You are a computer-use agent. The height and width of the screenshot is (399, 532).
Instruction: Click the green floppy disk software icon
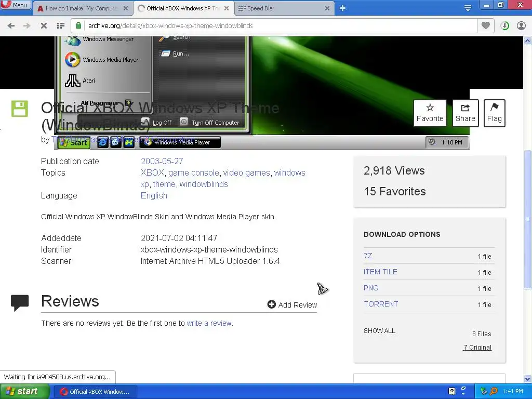pos(20,109)
